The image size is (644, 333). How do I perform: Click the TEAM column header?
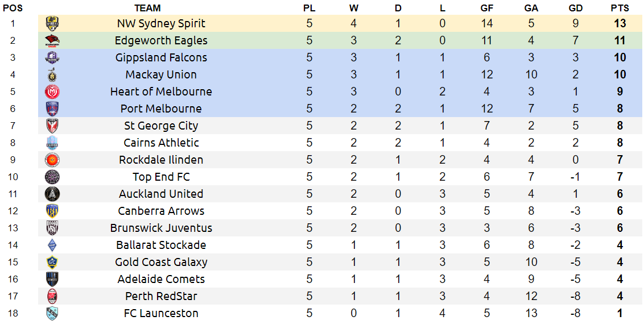click(147, 8)
